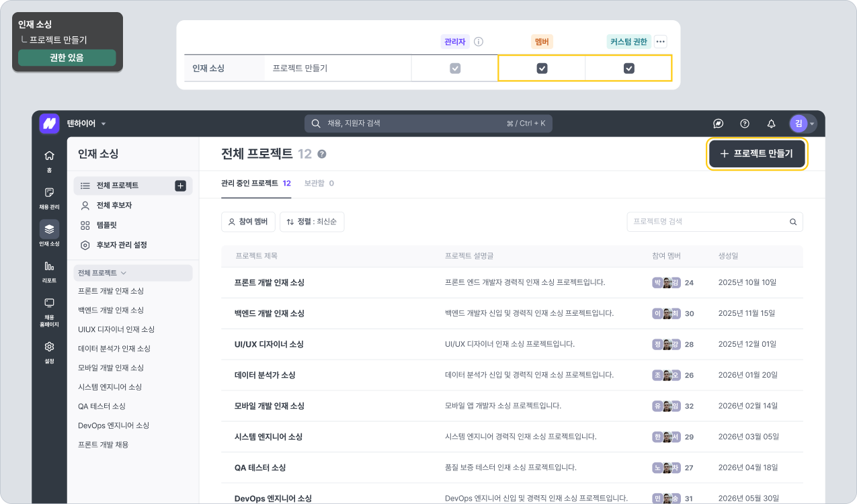Viewport: 857px width, 504px height.
Task: Click the 참여 멤버 column header
Action: [666, 257]
